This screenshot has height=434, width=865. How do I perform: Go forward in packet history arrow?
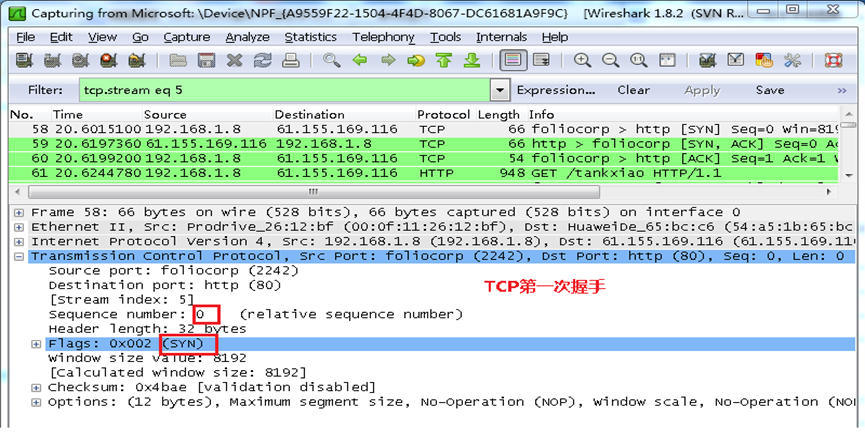tap(388, 60)
